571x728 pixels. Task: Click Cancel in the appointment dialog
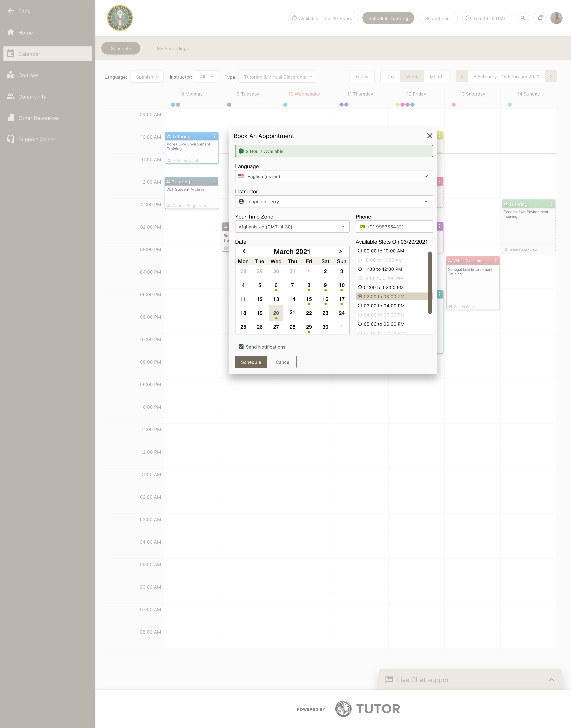pyautogui.click(x=283, y=362)
